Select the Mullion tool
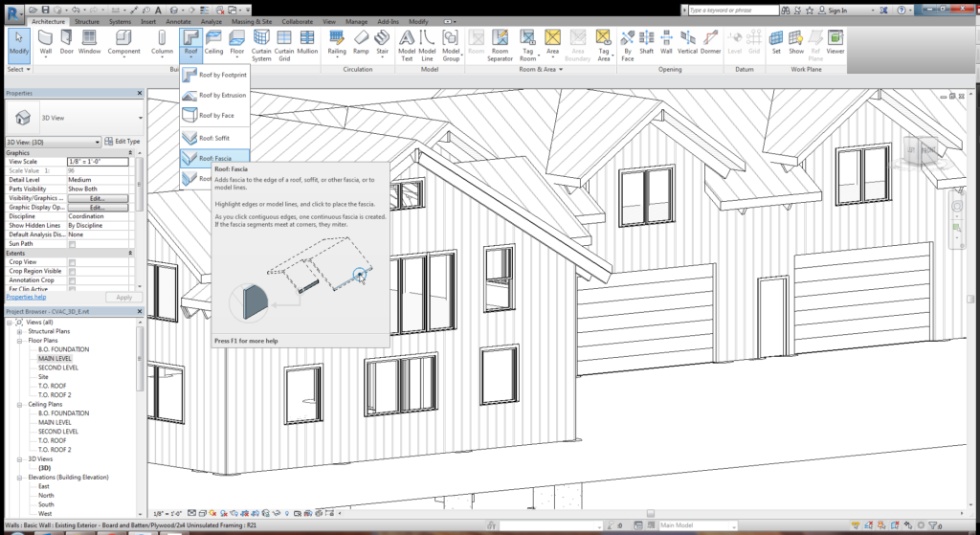Image resolution: width=980 pixels, height=535 pixels. pos(307,42)
